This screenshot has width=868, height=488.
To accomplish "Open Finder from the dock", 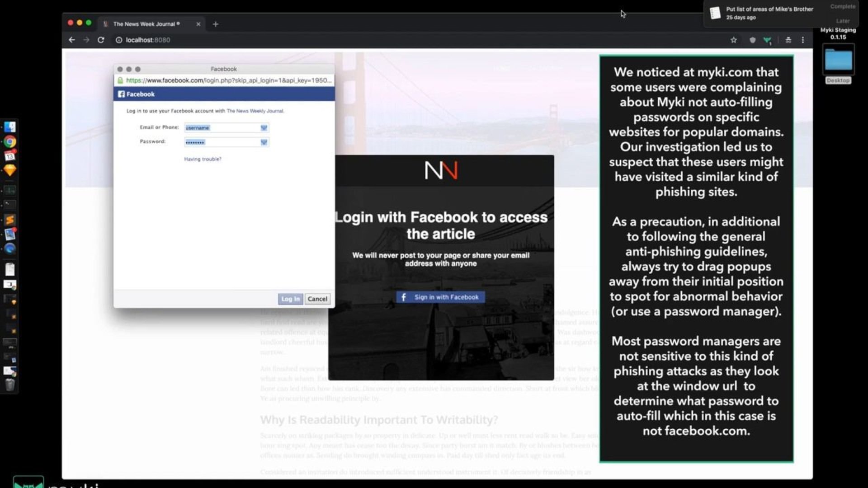I will pyautogui.click(x=10, y=127).
